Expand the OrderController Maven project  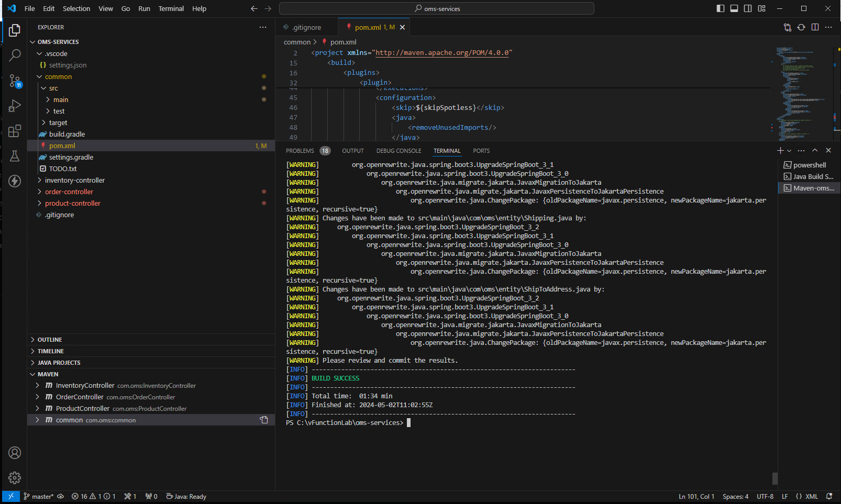(151, 397)
